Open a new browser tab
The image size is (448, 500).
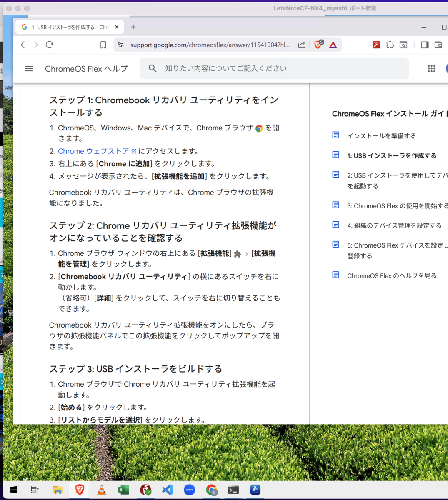coord(133,27)
